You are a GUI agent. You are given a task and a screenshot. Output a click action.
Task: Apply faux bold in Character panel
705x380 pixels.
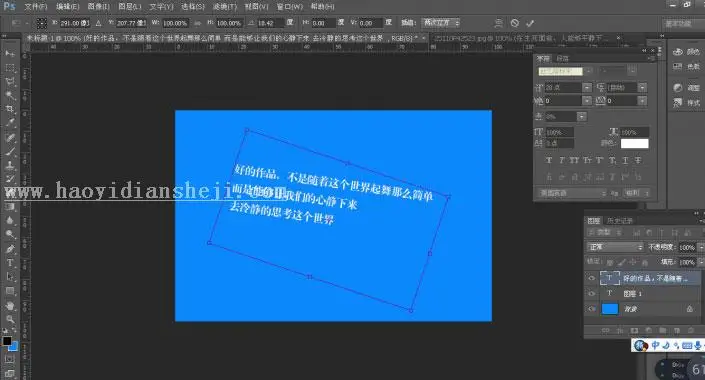coord(549,160)
